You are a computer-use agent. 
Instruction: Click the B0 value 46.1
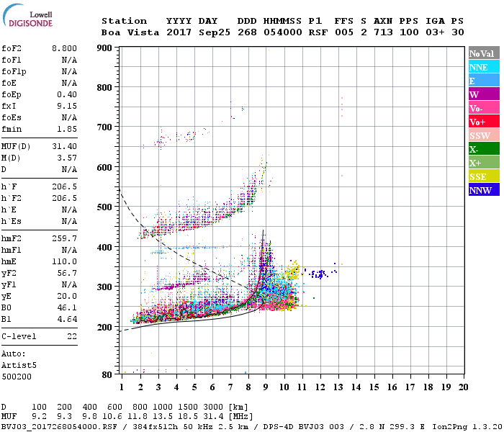(x=67, y=308)
